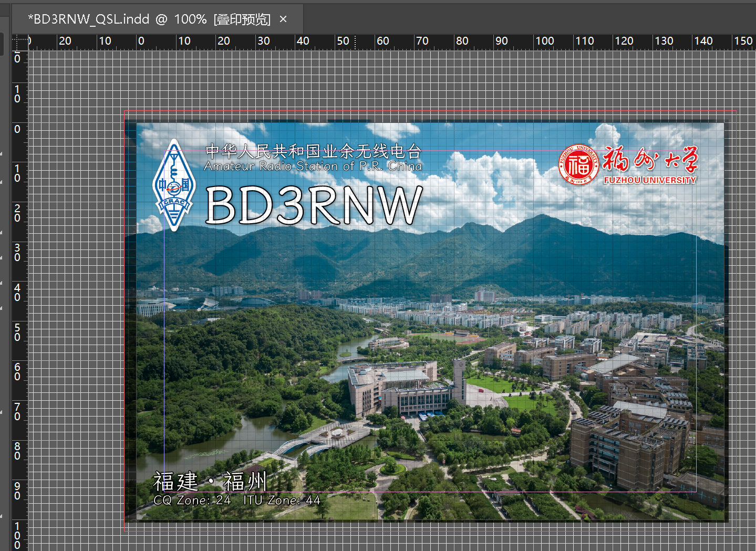Click the 50 mark on vertical ruler
The width and height of the screenshot is (756, 551).
[17, 332]
